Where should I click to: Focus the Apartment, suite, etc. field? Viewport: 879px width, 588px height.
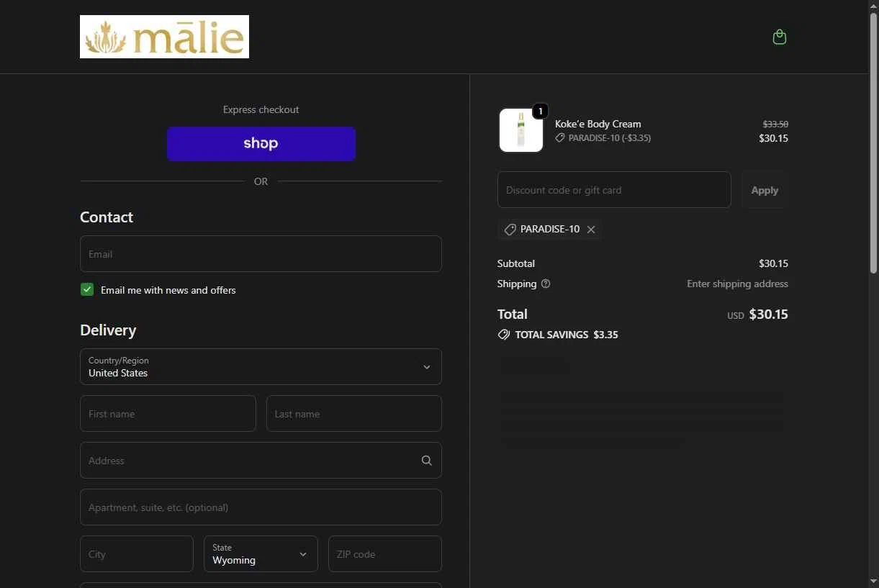click(261, 507)
